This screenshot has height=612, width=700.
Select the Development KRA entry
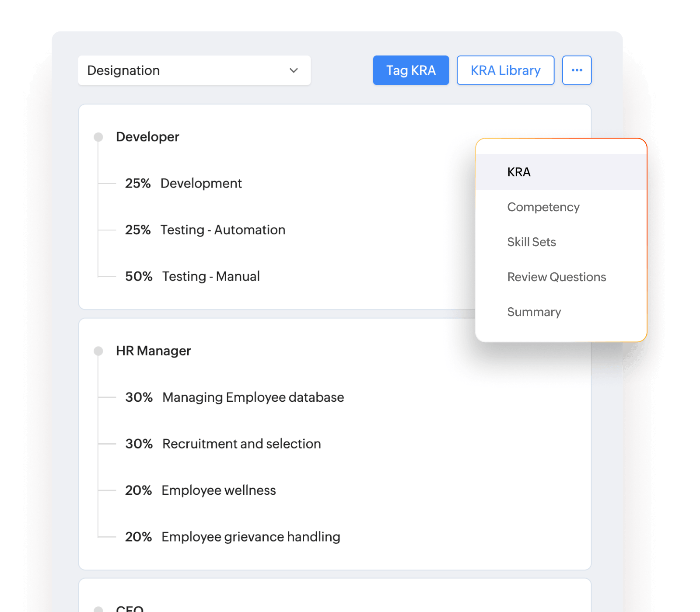coord(201,183)
